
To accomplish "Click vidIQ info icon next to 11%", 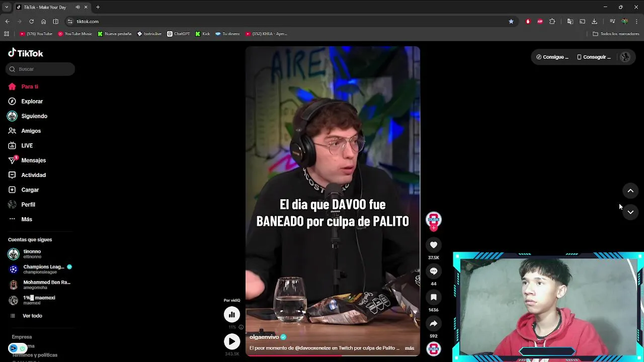I will 241,327.
